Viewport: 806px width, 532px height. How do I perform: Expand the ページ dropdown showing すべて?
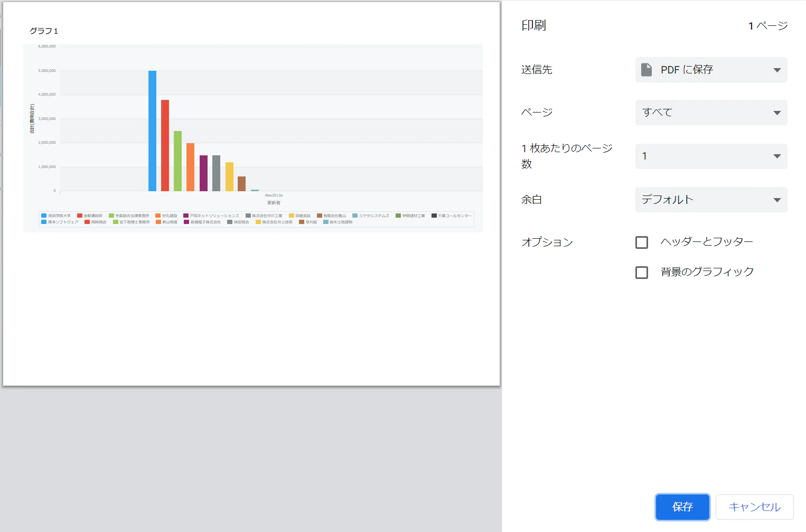point(711,113)
